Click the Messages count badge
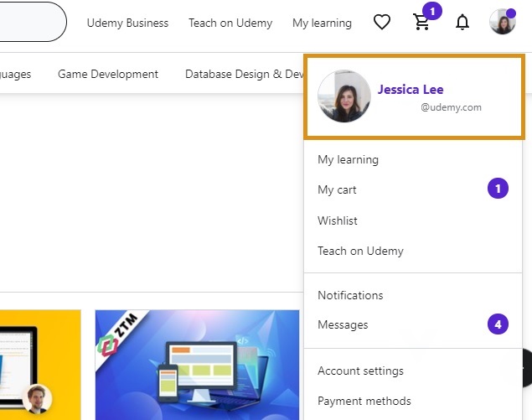This screenshot has width=532, height=420. pyautogui.click(x=498, y=324)
